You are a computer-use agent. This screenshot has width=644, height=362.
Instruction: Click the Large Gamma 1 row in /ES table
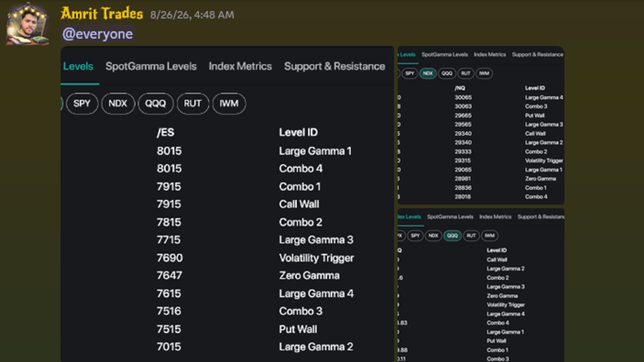pos(254,151)
